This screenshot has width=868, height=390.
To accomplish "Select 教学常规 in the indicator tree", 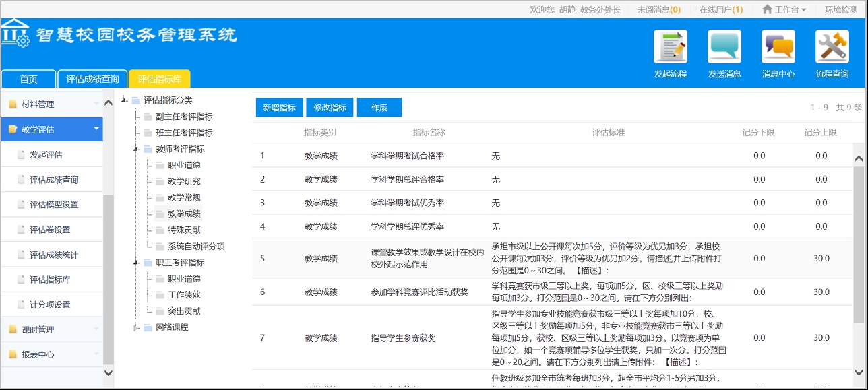I will pyautogui.click(x=184, y=198).
